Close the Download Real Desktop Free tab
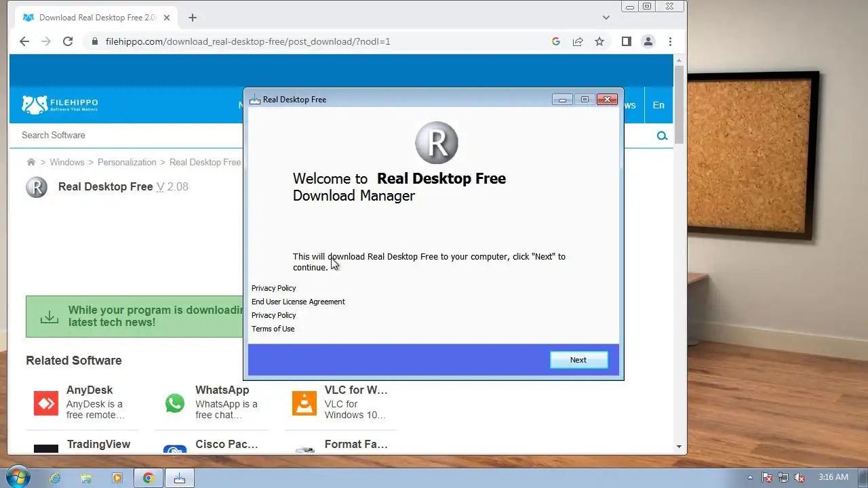 click(166, 18)
